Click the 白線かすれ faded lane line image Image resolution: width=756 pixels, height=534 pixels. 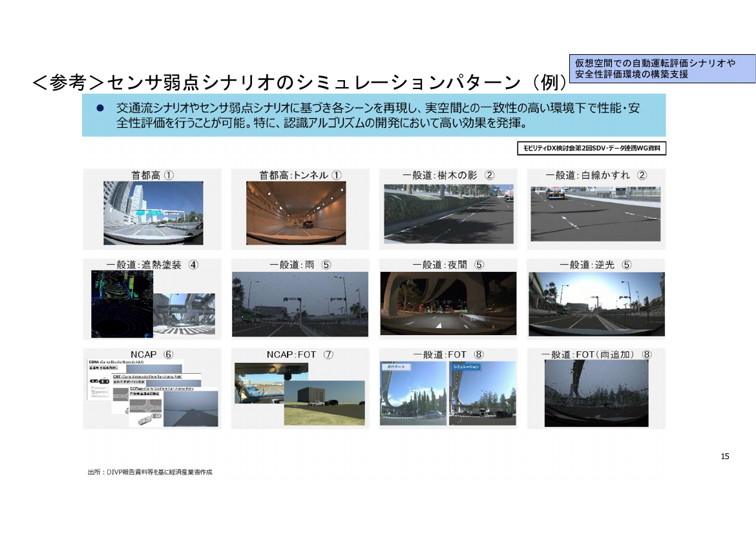point(596,214)
